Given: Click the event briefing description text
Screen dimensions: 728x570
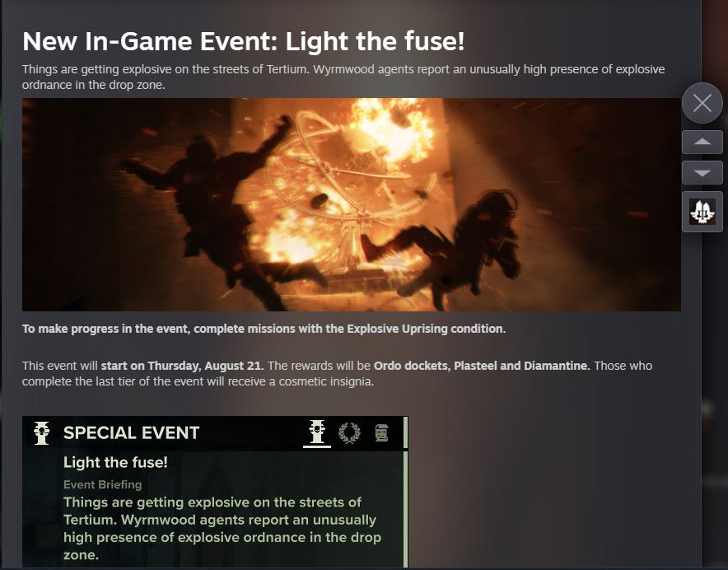Looking at the screenshot, I should coord(222,528).
